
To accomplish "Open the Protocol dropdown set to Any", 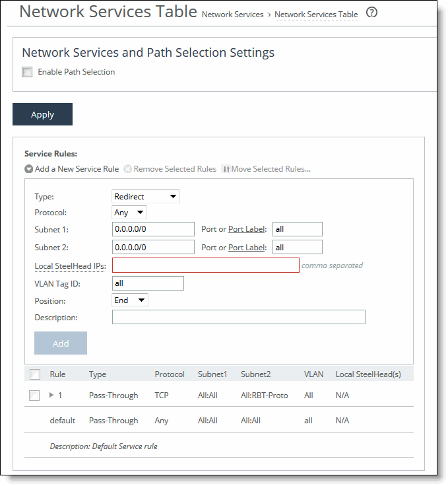I will (129, 213).
